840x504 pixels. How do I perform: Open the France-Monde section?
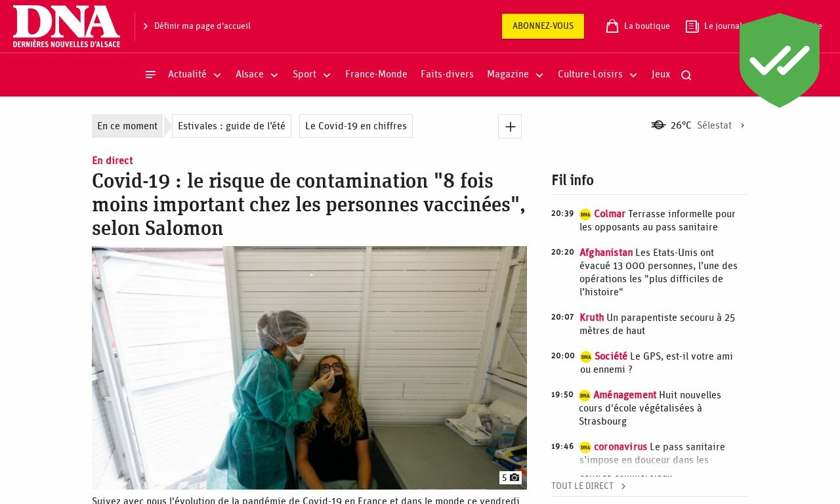[376, 75]
